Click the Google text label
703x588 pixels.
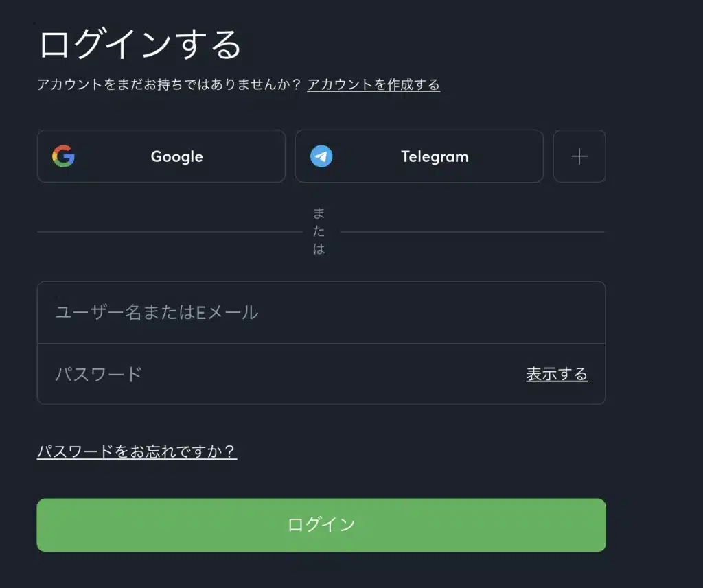(x=177, y=156)
